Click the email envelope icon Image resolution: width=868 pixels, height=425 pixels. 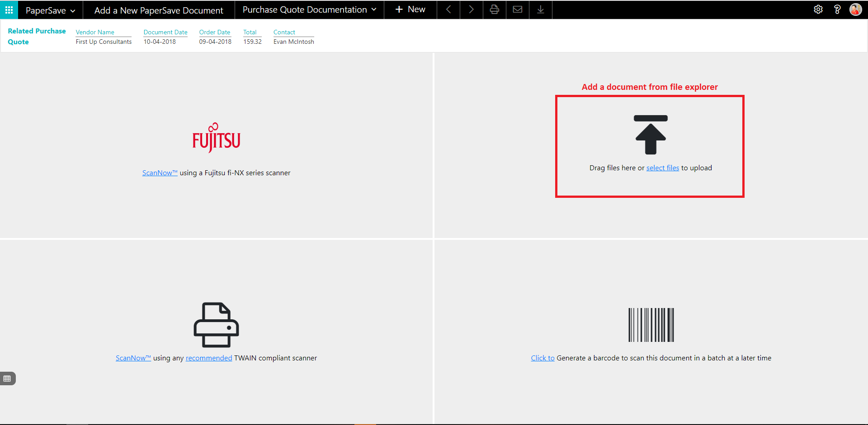pos(518,9)
